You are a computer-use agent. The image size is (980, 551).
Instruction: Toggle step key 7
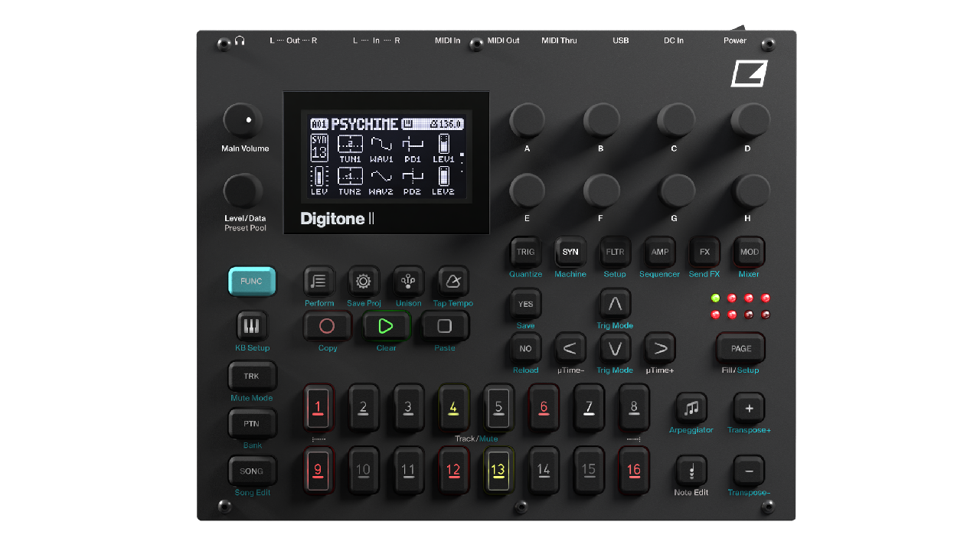click(x=589, y=408)
